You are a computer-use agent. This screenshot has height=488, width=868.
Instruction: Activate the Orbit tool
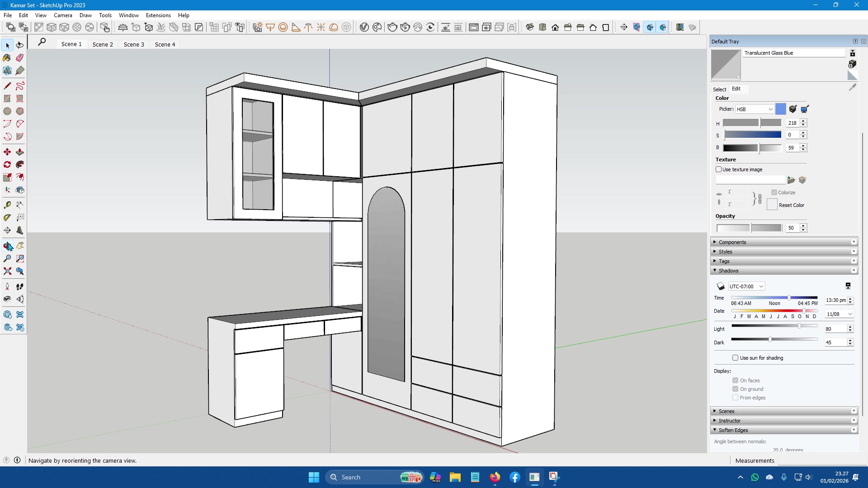coord(7,246)
